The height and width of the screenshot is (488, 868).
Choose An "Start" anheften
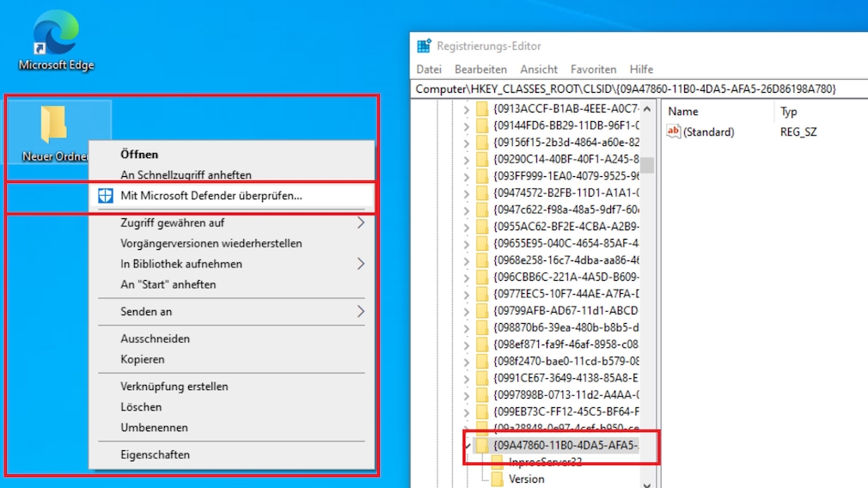tap(232, 284)
